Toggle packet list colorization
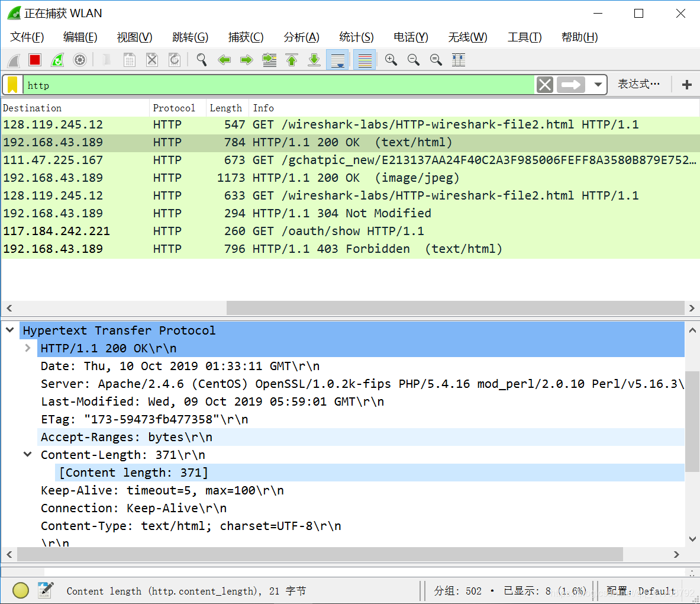Viewport: 700px width, 604px height. pos(364,60)
